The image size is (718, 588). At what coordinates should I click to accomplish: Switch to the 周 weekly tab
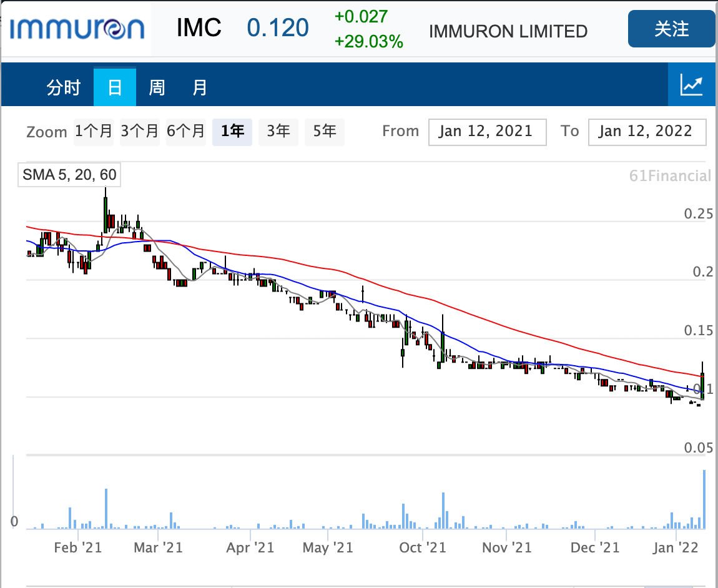157,87
